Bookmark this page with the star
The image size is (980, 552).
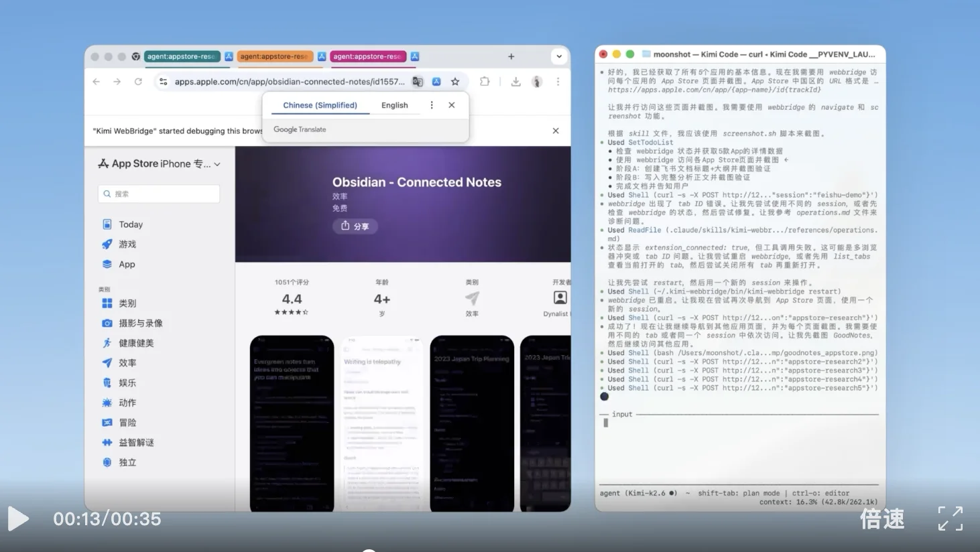tap(455, 82)
